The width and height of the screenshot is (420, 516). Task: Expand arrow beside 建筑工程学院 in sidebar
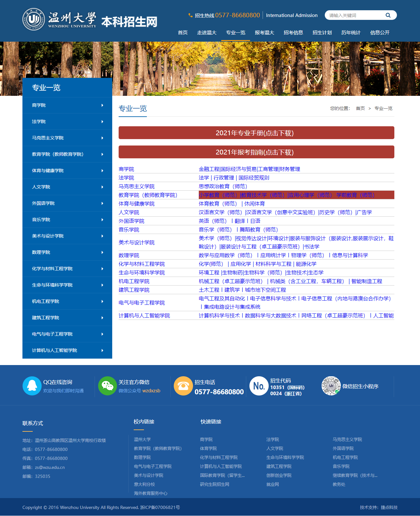point(102,318)
